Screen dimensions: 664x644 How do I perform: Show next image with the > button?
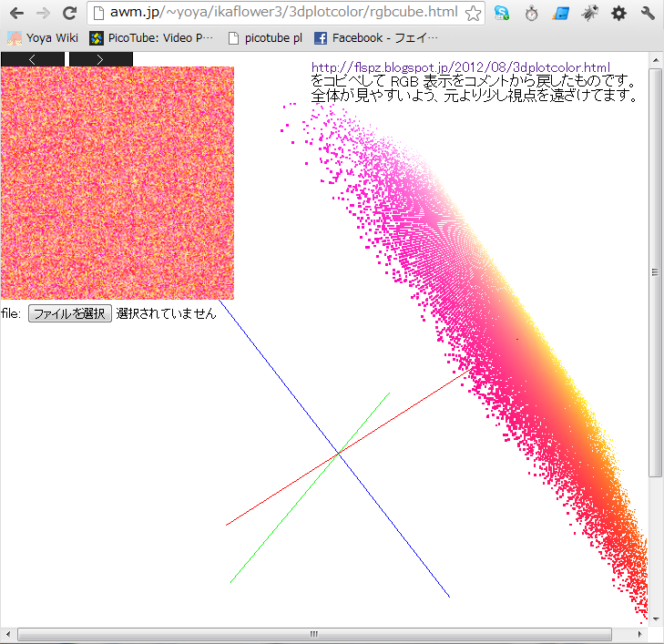pyautogui.click(x=101, y=59)
